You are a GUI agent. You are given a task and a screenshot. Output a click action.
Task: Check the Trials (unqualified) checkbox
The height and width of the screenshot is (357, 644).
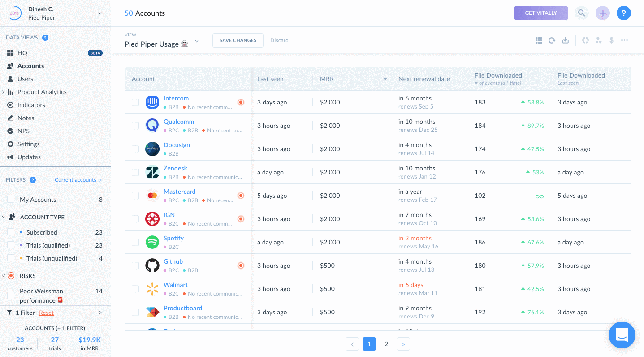pos(11,258)
